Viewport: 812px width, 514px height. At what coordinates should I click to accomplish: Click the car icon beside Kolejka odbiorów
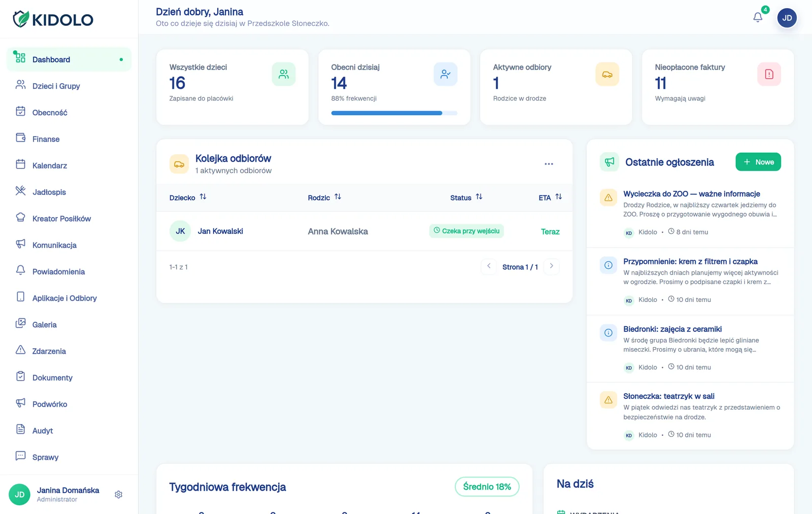pos(179,164)
